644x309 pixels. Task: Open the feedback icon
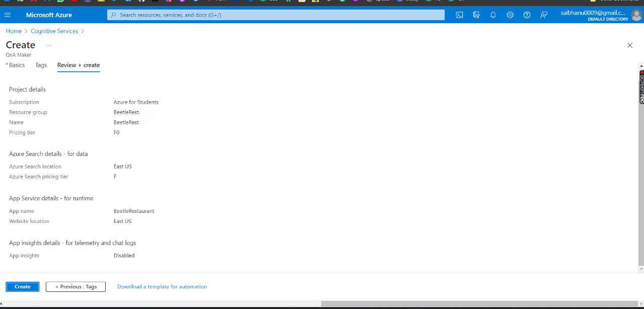point(544,15)
